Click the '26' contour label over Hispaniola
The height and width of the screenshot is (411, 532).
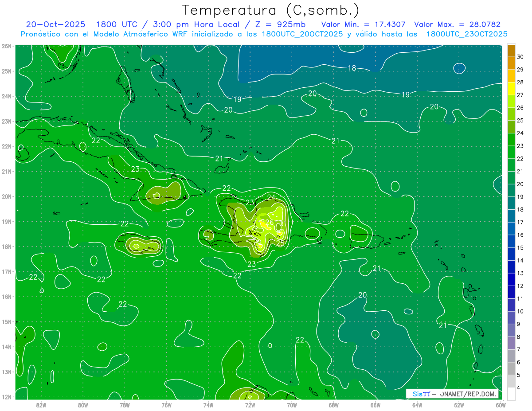pos(269,222)
